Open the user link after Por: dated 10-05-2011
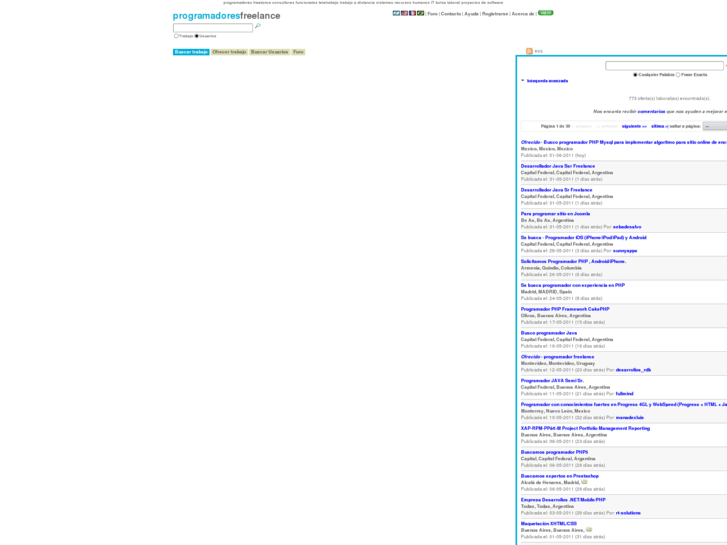Viewport: 727px width, 545px height. point(630,418)
